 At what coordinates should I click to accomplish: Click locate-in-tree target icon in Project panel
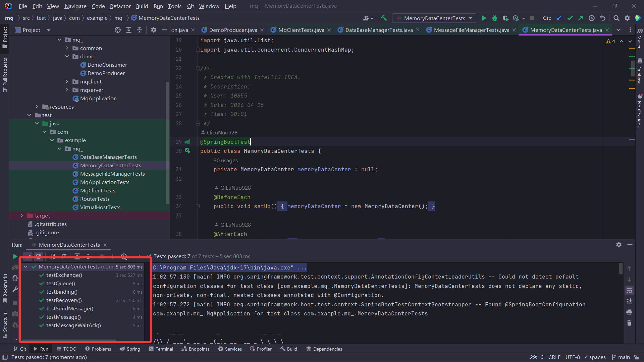[x=117, y=30]
